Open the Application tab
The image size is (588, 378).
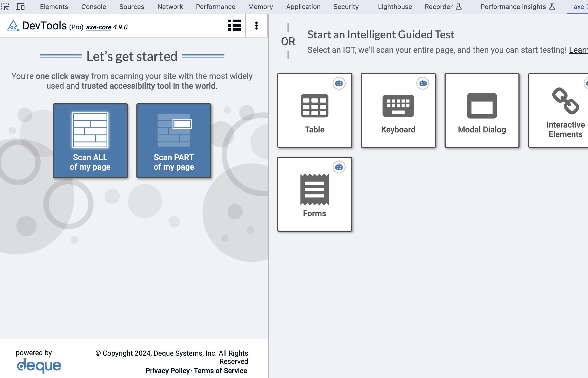pos(303,7)
